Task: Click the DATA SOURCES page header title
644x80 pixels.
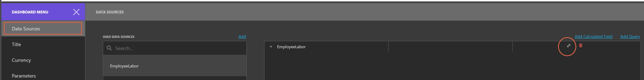Action: point(109,12)
